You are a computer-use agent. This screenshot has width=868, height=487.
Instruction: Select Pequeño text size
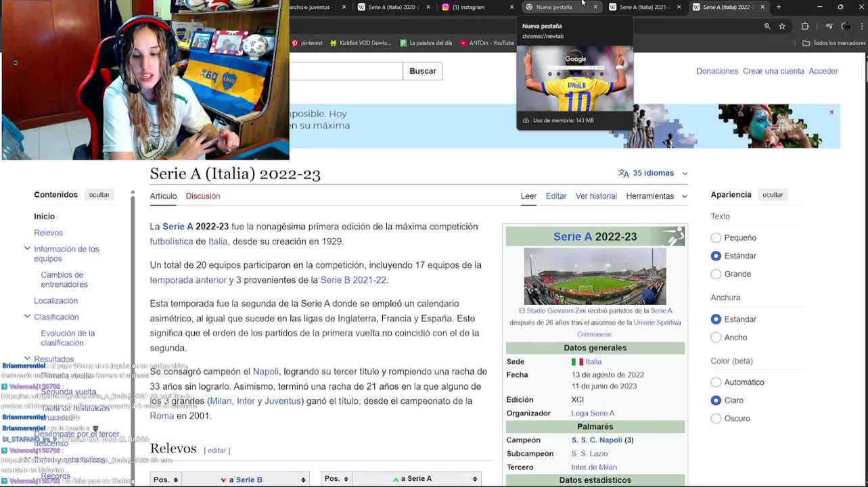point(716,237)
